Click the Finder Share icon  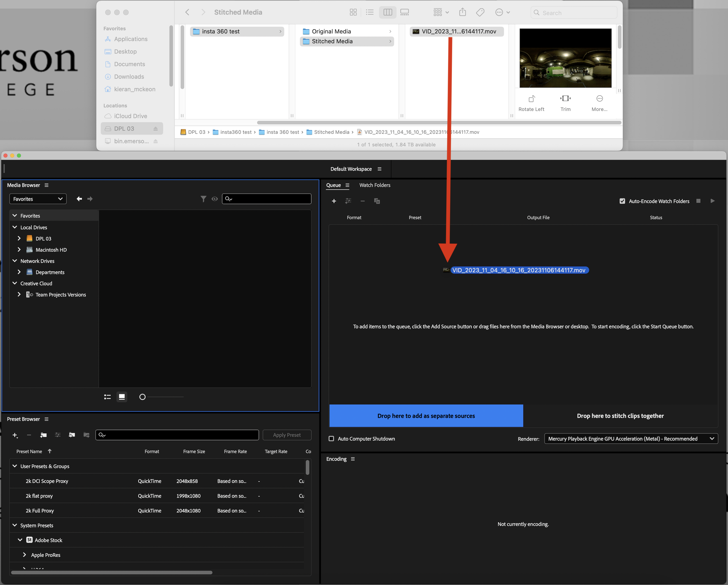(463, 12)
